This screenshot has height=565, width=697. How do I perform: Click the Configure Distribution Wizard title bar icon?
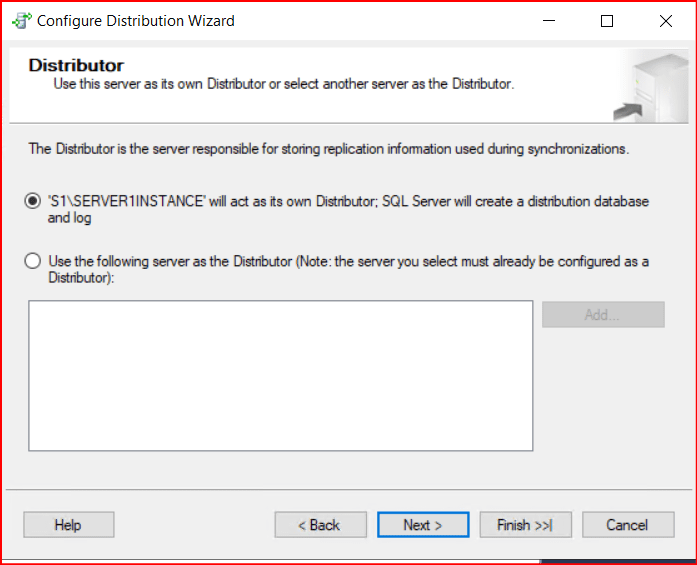click(x=20, y=20)
